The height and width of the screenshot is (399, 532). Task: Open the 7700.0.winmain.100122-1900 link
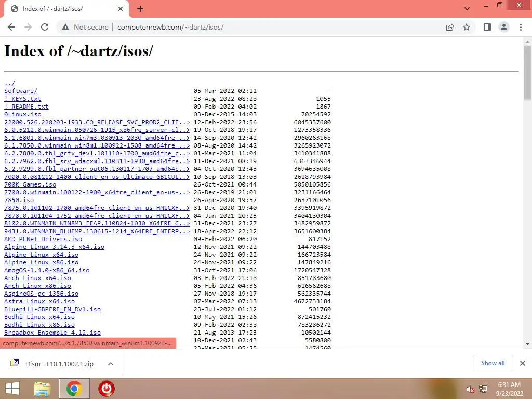[x=97, y=192]
